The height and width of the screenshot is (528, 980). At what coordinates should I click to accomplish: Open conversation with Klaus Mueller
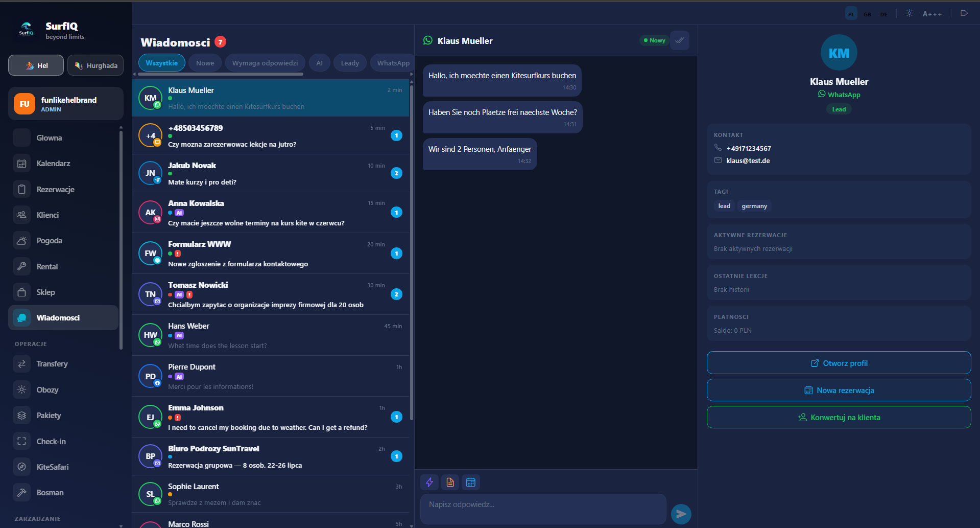[x=271, y=98]
